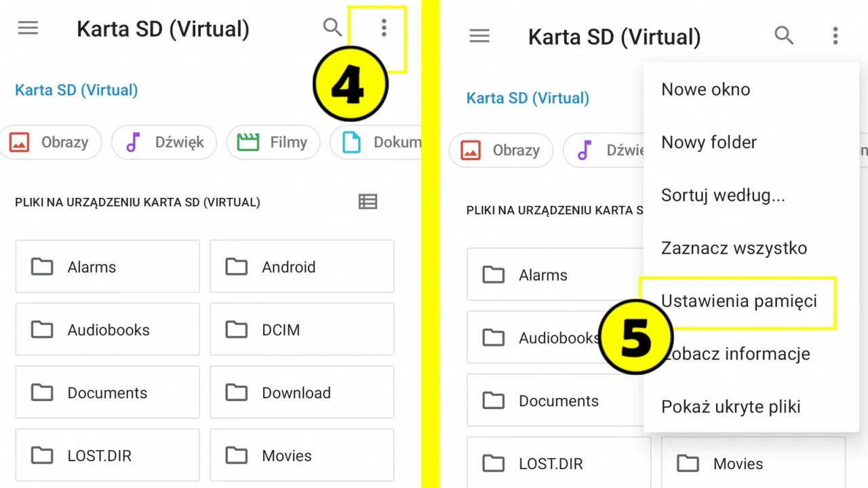Open the hamburger menu in the left panel
868x488 pixels.
28,28
